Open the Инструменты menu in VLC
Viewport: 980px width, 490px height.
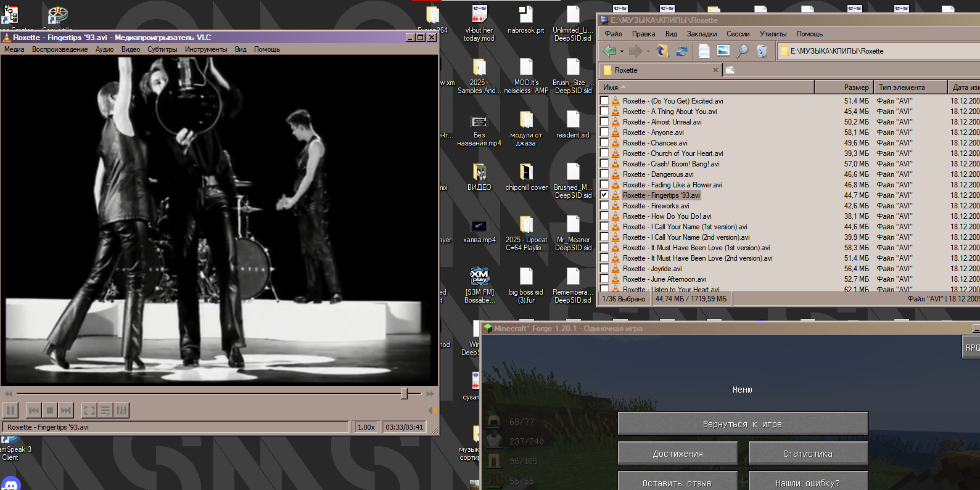coord(205,49)
